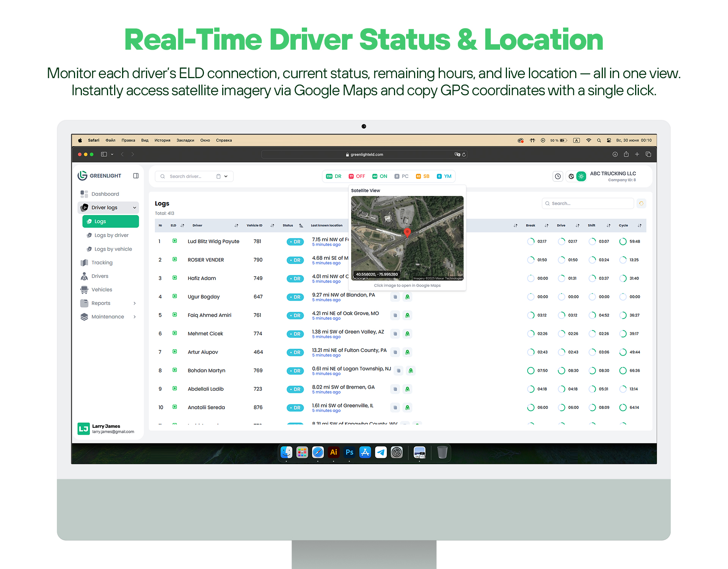
Task: Toggle the OFF status filter
Action: pos(357,176)
